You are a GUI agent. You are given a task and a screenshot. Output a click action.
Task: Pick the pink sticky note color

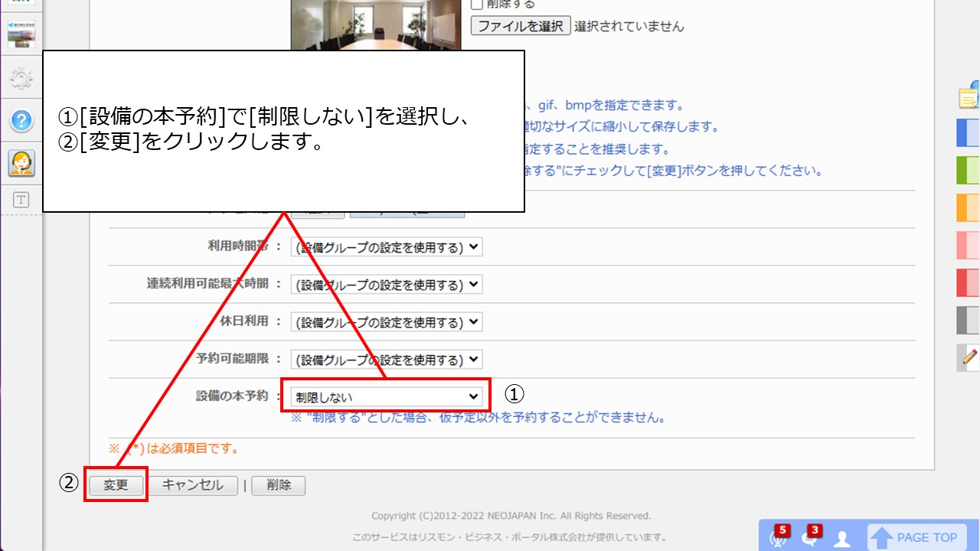(x=969, y=245)
